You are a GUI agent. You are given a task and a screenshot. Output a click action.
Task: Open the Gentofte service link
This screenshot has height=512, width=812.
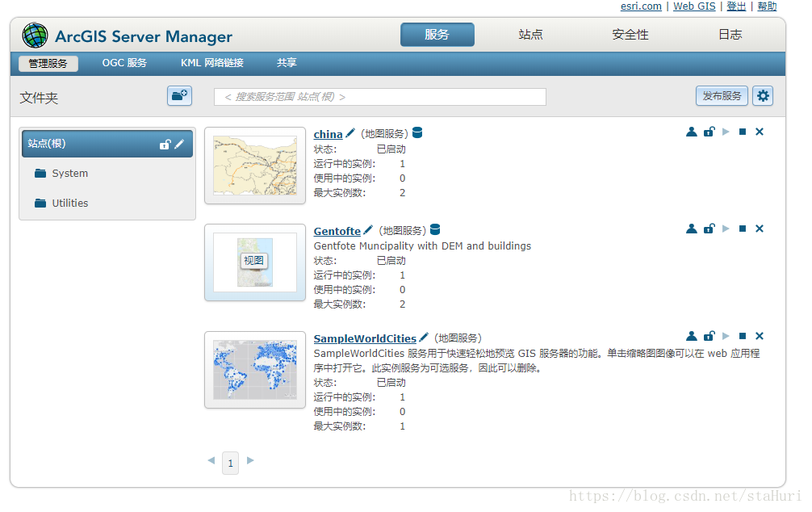point(337,231)
